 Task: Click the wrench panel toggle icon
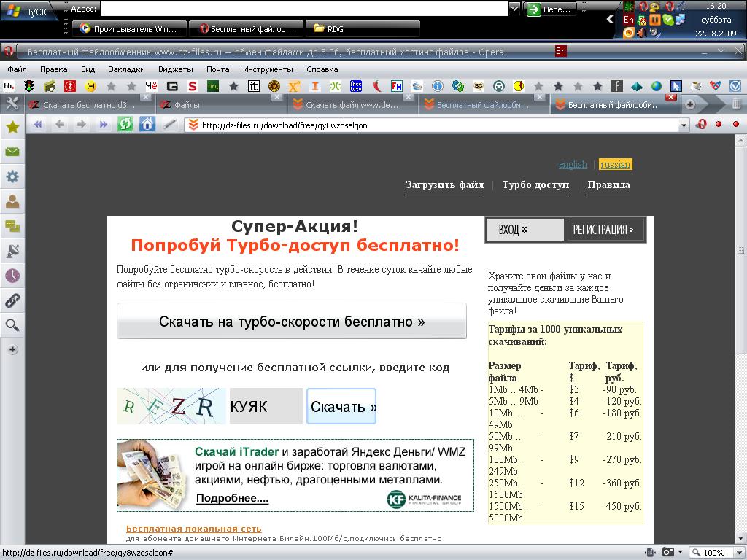click(12, 104)
